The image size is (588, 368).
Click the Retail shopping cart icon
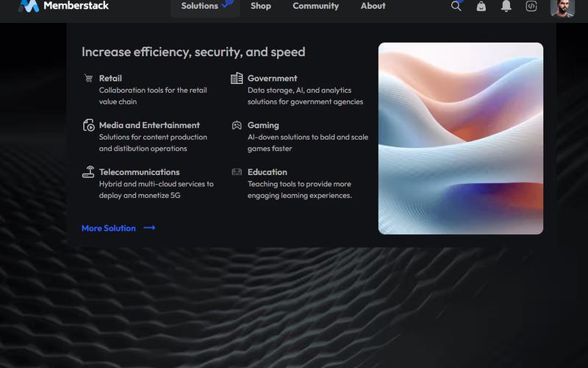[x=88, y=78]
